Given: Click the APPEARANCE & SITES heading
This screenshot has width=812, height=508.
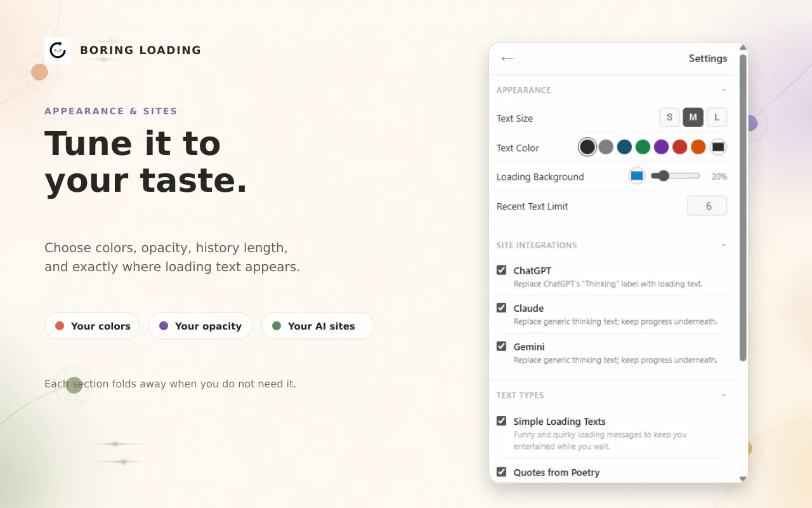Looking at the screenshot, I should [111, 111].
